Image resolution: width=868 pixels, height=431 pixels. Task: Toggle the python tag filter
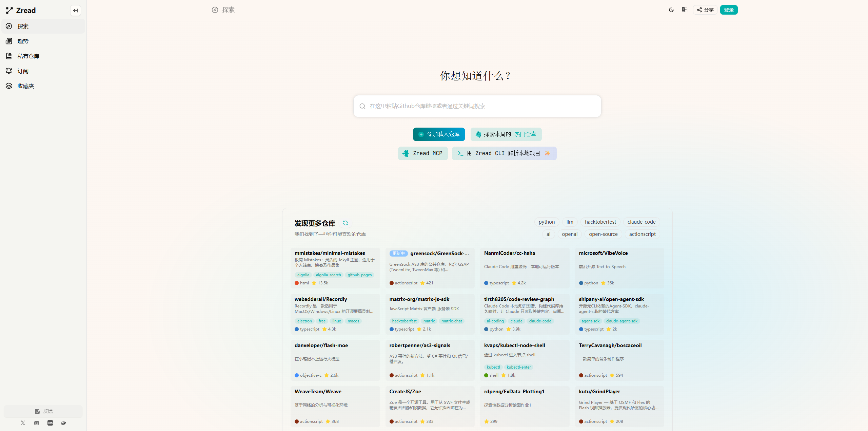(x=546, y=222)
